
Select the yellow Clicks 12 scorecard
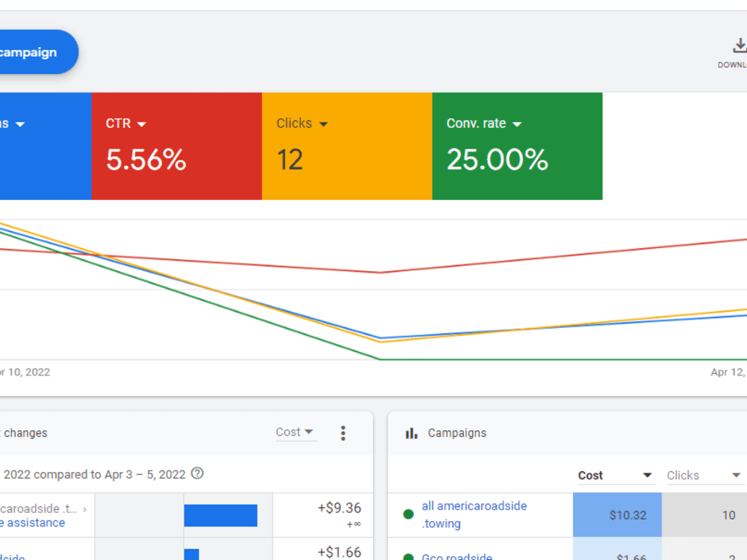pyautogui.click(x=347, y=146)
